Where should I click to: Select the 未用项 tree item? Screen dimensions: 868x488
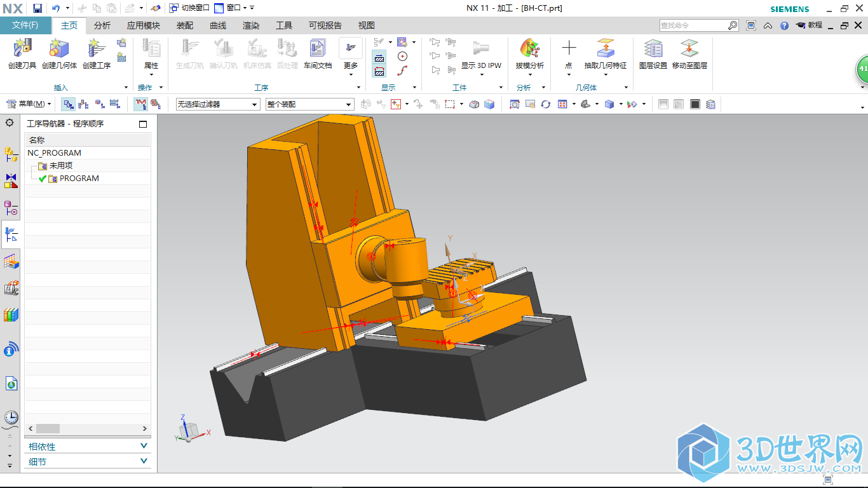coord(61,166)
